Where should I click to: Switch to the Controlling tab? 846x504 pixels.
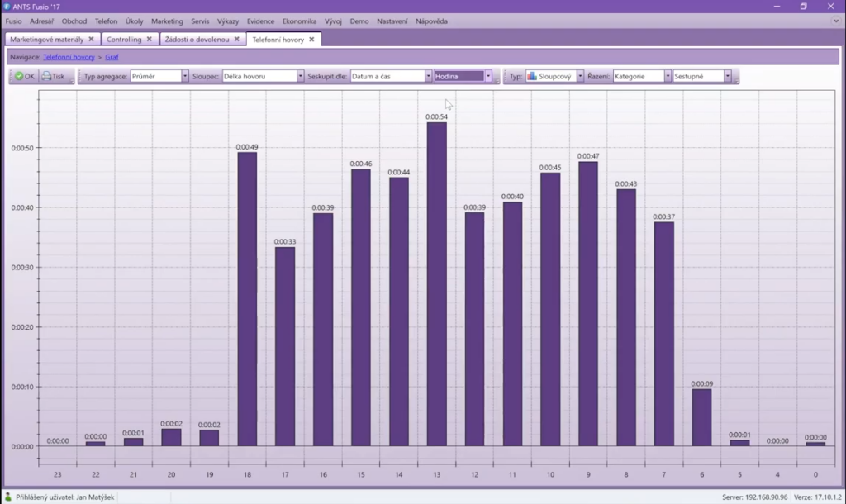click(124, 39)
